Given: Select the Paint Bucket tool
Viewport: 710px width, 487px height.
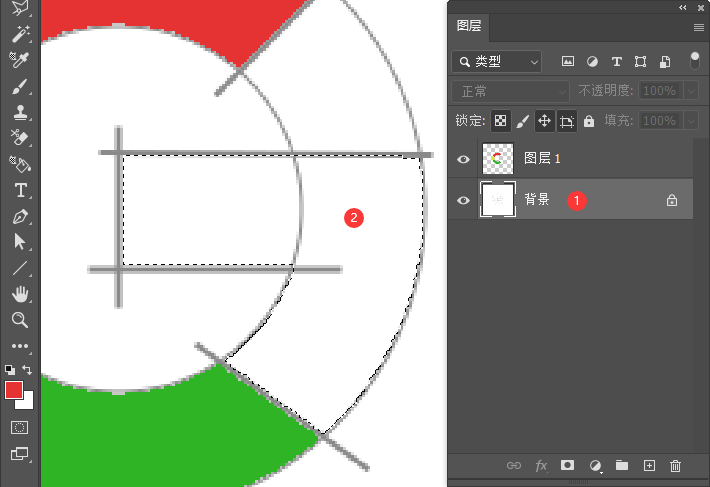Looking at the screenshot, I should point(20,164).
